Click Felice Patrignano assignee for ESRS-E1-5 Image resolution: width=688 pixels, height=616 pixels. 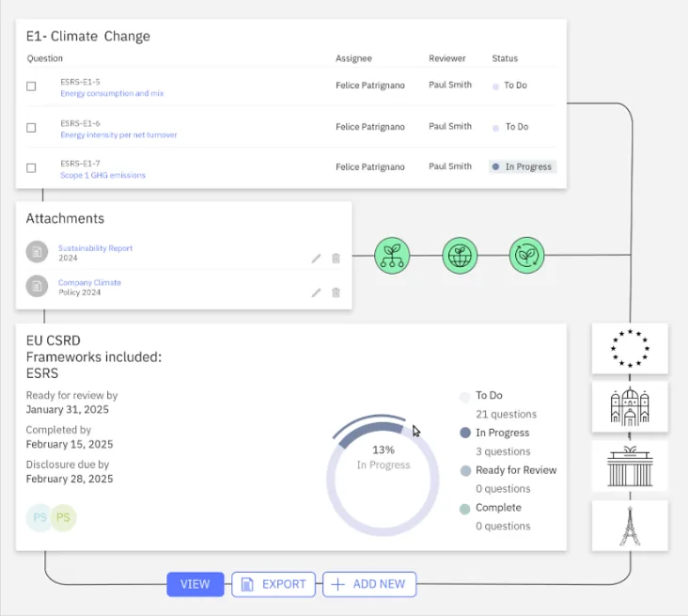click(x=370, y=86)
